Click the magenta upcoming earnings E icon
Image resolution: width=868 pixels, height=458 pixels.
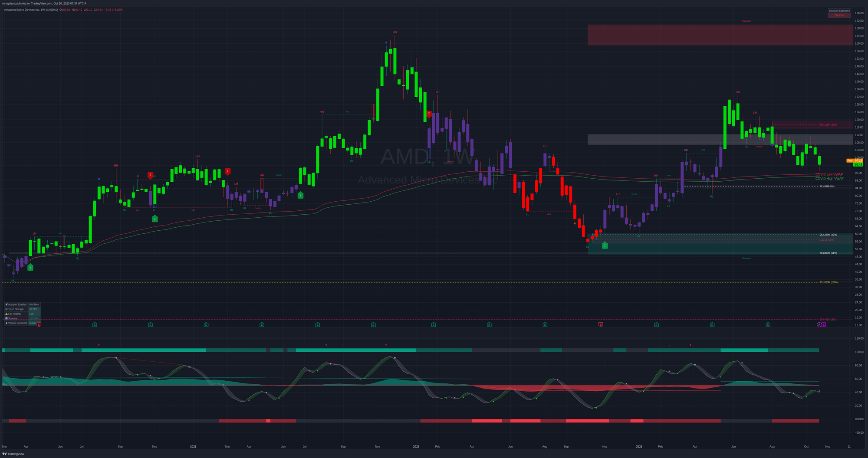click(x=824, y=324)
